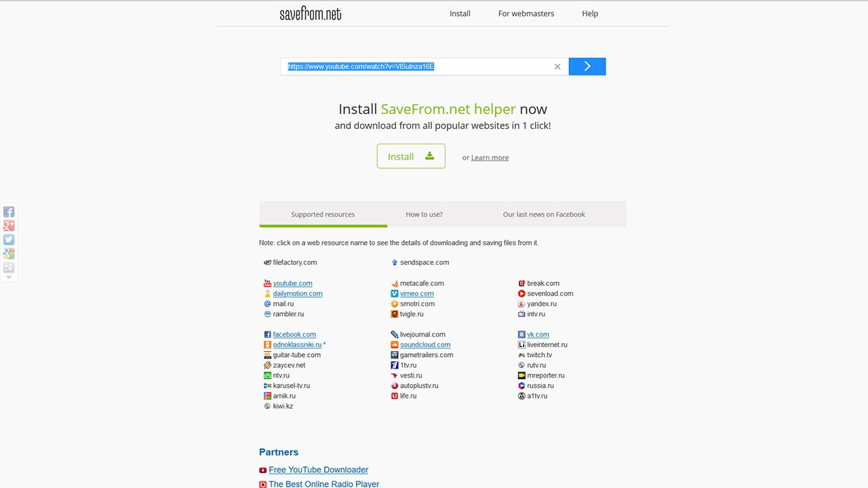Select the yandex.ru entry
Viewport: 868px width, 488px height.
[542, 304]
